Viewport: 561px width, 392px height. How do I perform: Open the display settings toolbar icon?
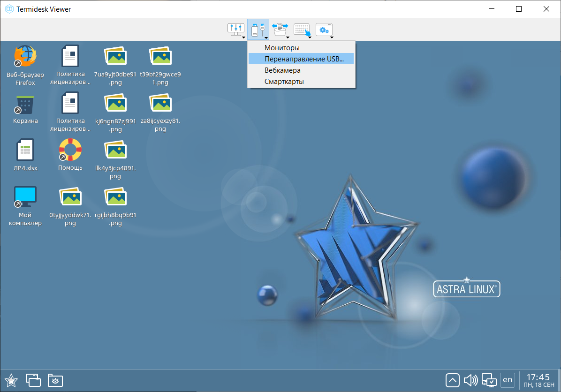[235, 30]
